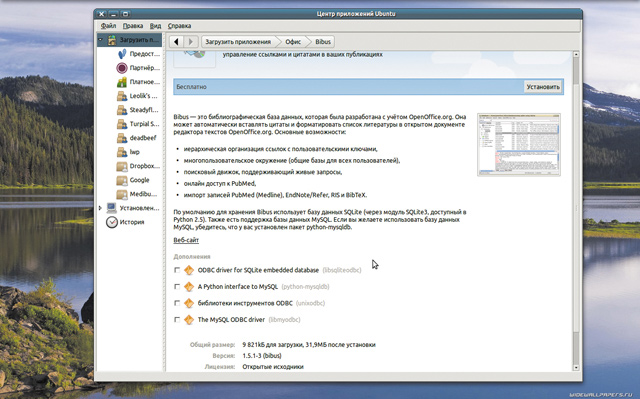Open the Платное... section icon

tap(122, 82)
